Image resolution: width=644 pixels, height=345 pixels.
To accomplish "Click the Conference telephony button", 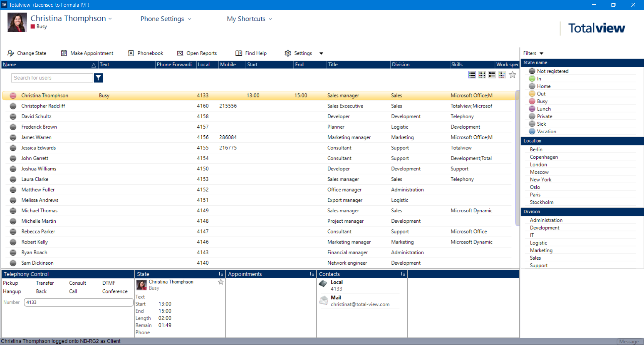I will [115, 291].
